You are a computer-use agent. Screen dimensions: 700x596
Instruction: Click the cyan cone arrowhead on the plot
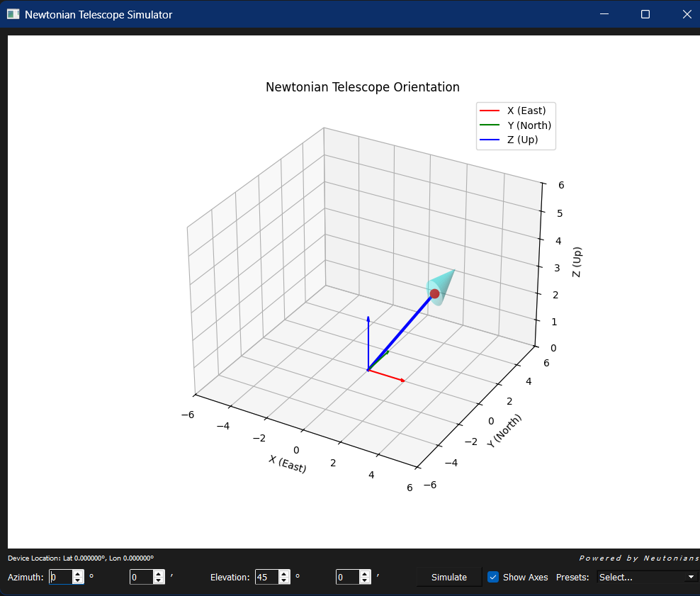[x=445, y=282]
